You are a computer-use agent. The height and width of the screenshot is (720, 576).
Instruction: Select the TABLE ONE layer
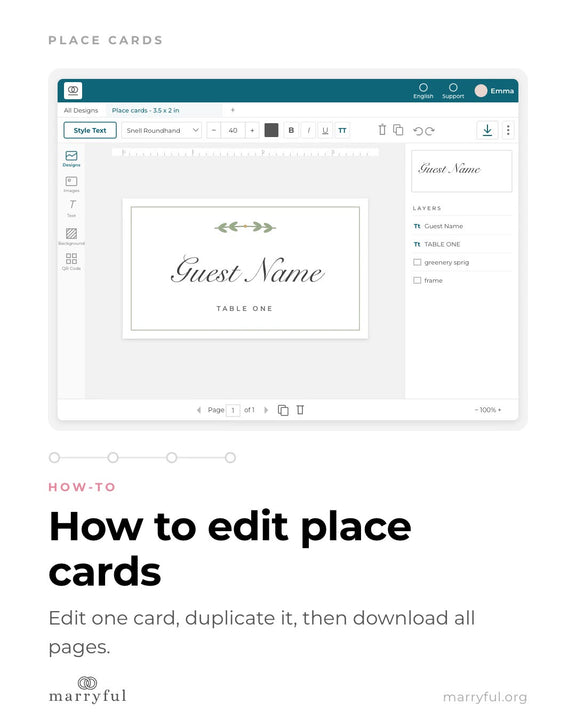click(462, 244)
